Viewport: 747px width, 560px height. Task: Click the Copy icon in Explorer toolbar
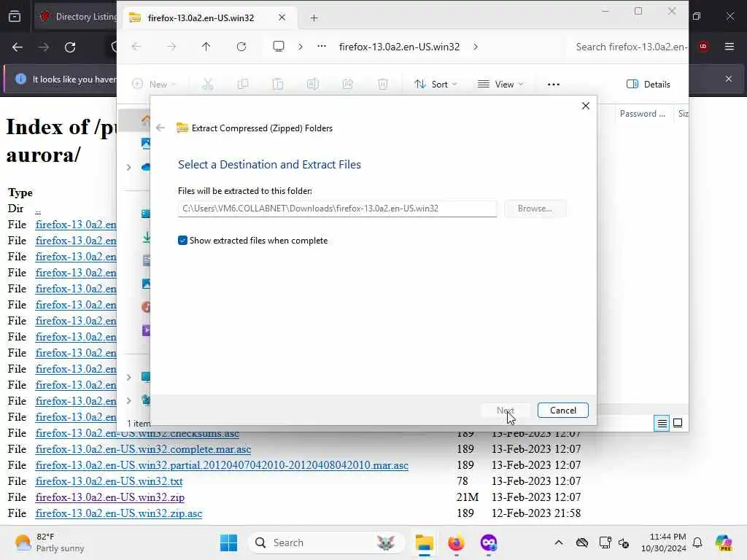(243, 85)
